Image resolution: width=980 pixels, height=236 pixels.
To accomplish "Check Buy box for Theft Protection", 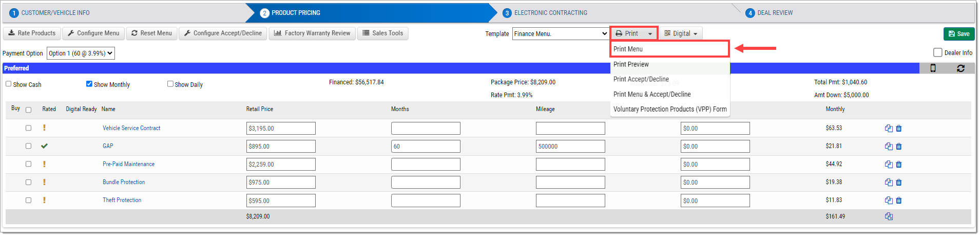I will pos(28,200).
